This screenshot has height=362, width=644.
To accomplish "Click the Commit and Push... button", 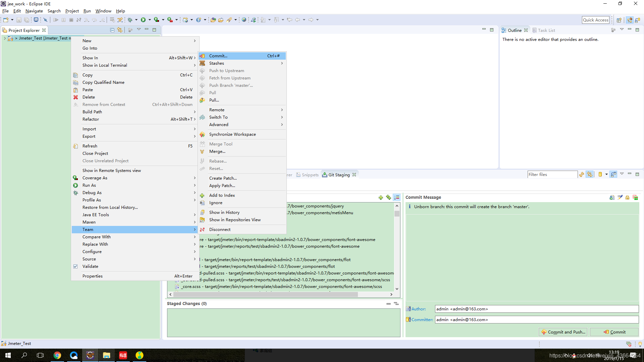I will click(x=563, y=332).
